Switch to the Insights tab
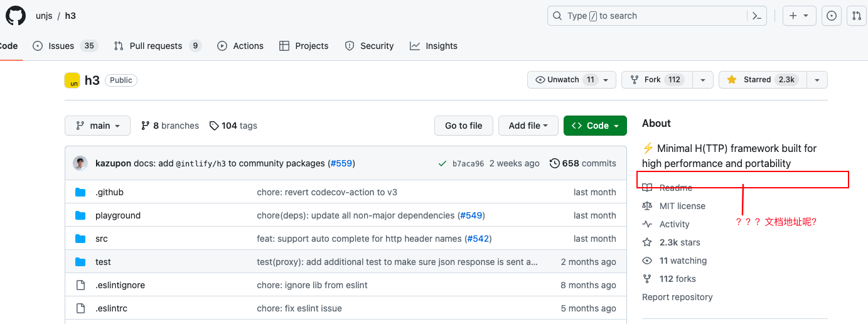Image resolution: width=868 pixels, height=324 pixels. point(433,46)
